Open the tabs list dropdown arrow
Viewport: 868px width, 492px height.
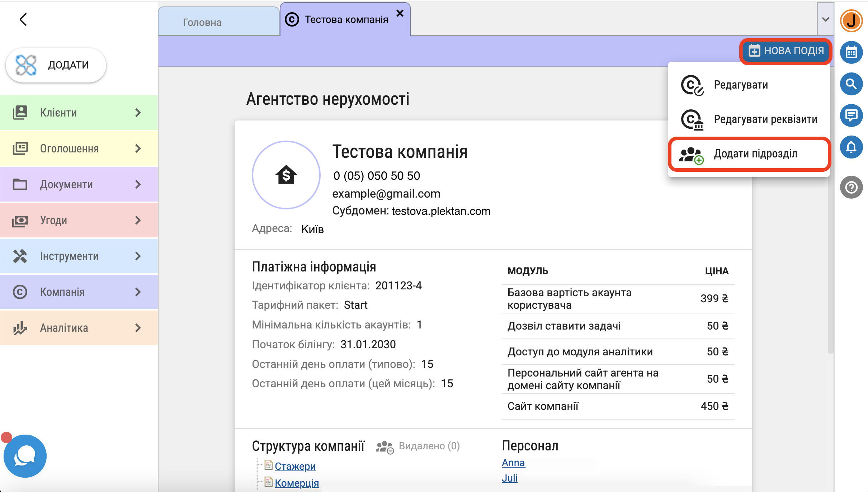[x=825, y=19]
